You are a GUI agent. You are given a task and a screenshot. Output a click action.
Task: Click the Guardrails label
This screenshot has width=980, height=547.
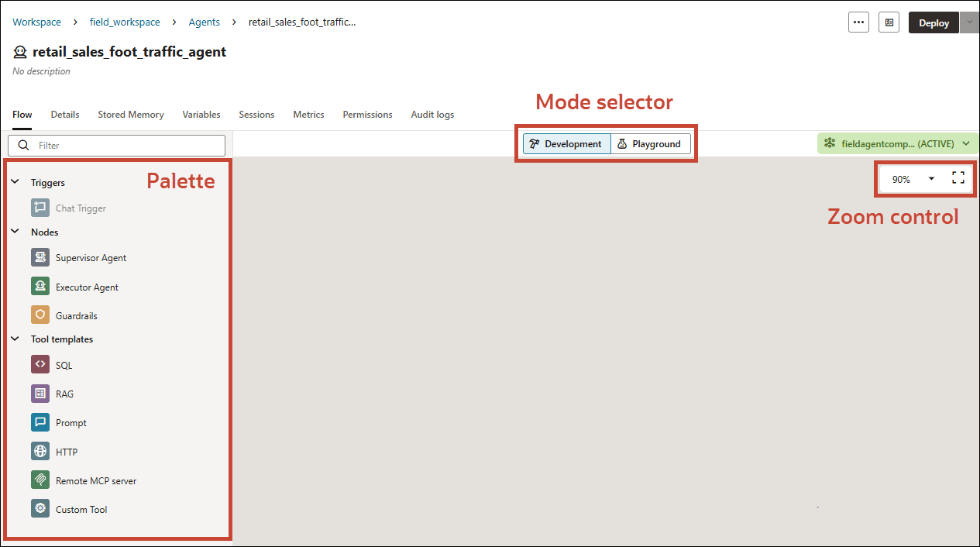pos(77,316)
